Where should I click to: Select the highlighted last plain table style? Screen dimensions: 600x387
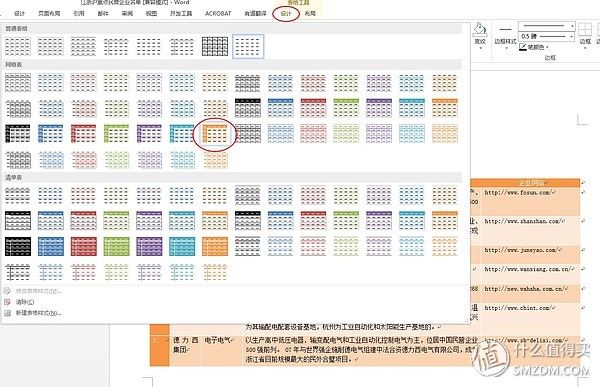point(248,46)
